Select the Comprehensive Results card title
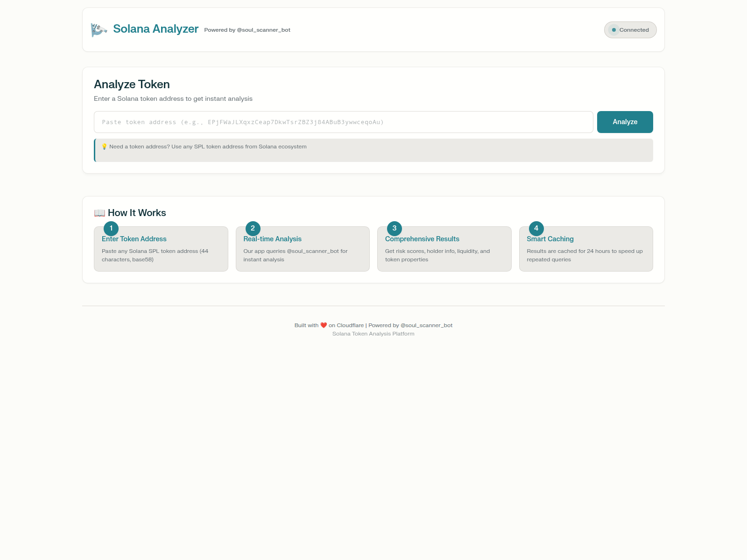This screenshot has height=560, width=747. [x=423, y=239]
